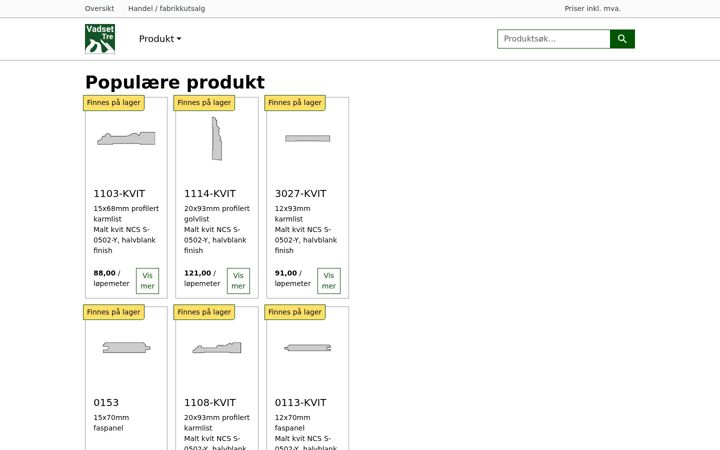Click Vis mer for 3027-KVIT
Screen dimensions: 720x450
[329, 281]
